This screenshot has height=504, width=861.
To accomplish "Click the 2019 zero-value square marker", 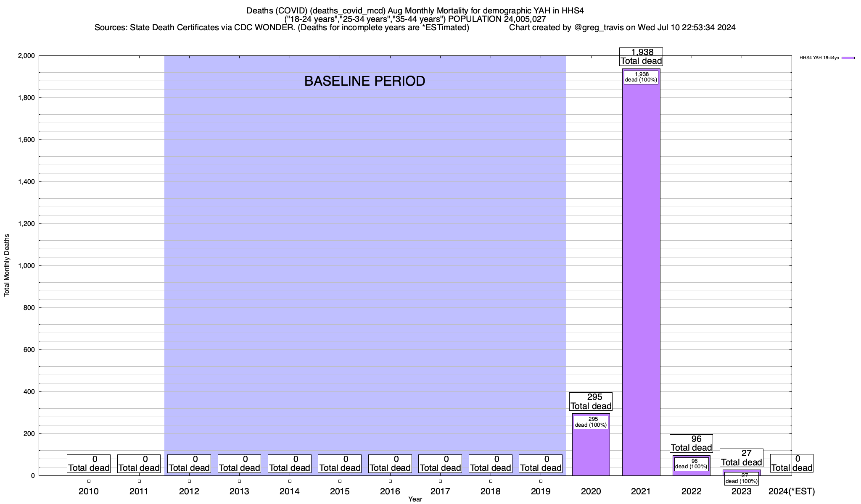I will click(541, 481).
